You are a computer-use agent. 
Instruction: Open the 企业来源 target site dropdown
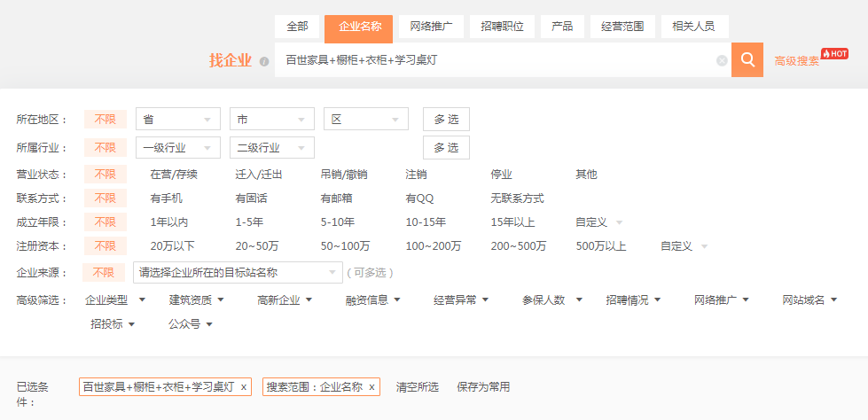click(237, 272)
